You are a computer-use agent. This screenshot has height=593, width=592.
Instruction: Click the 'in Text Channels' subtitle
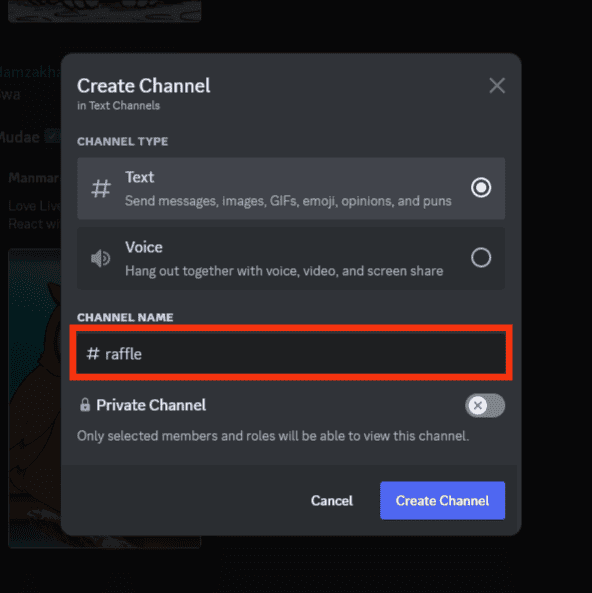pyautogui.click(x=118, y=106)
